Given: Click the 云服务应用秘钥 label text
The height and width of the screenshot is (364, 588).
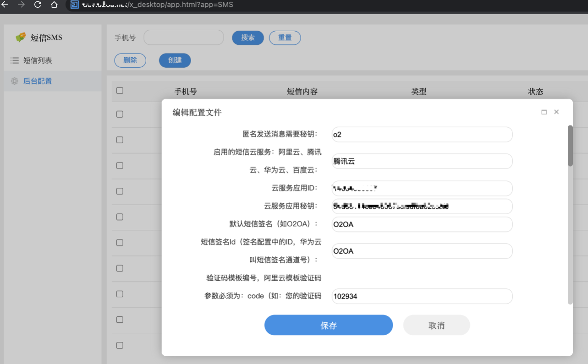Looking at the screenshot, I should 291,206.
